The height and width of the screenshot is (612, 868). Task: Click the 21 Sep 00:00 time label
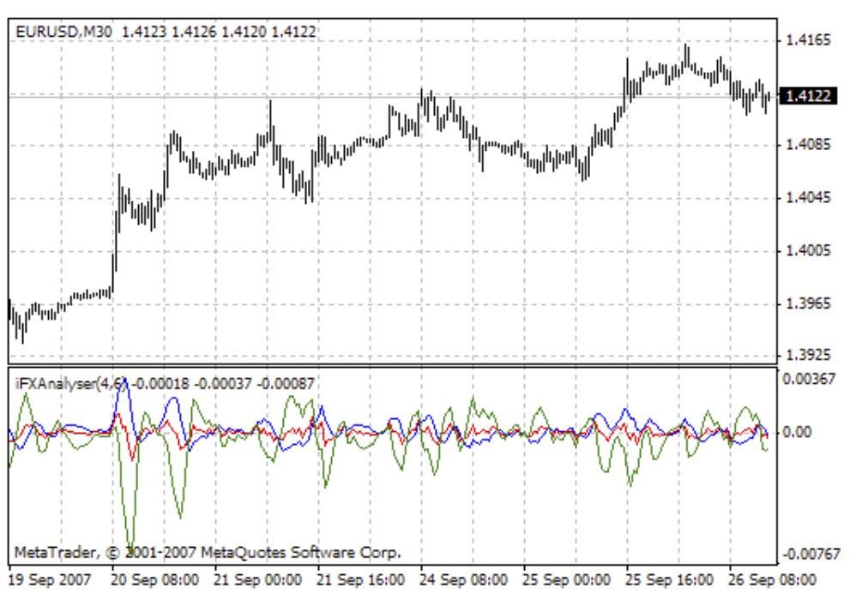(257, 580)
